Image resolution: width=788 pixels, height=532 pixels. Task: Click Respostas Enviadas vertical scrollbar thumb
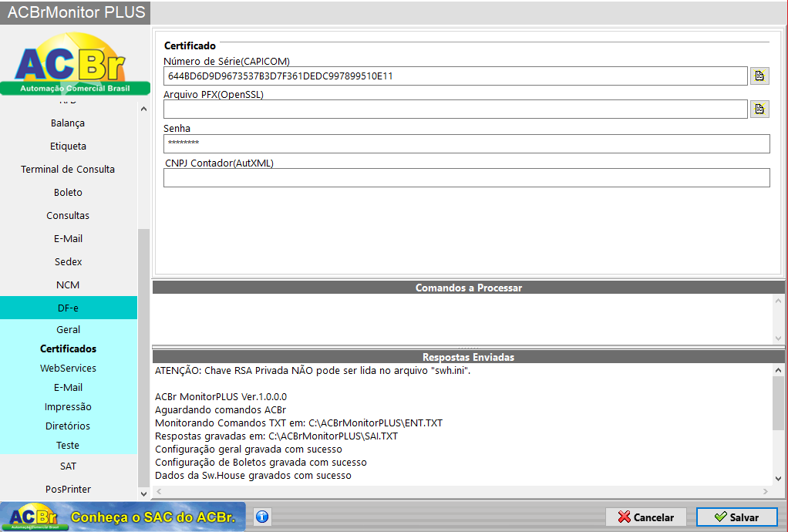778,403
